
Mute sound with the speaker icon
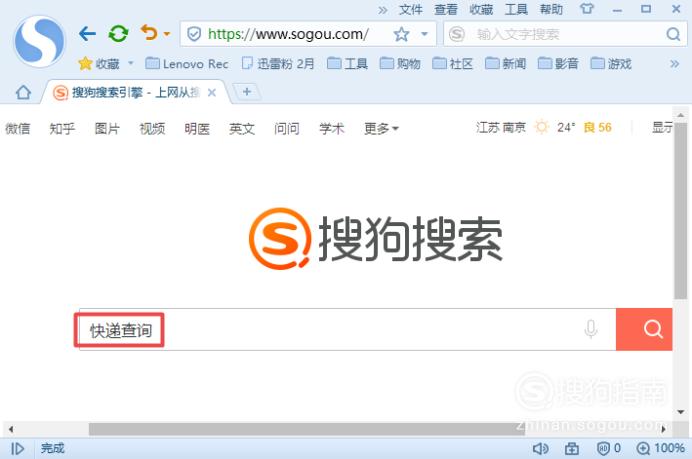[x=540, y=449]
